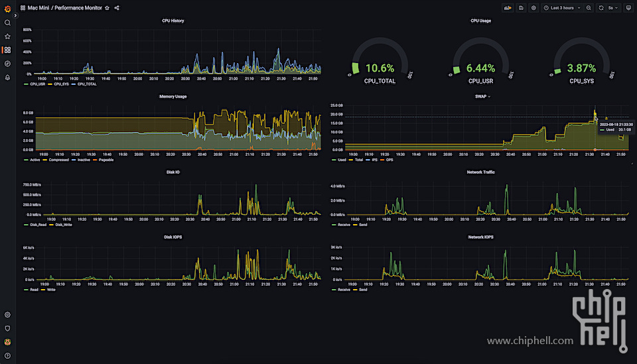Expand the SWAP panel title menu
Screen dimensions: 637x364
point(482,97)
